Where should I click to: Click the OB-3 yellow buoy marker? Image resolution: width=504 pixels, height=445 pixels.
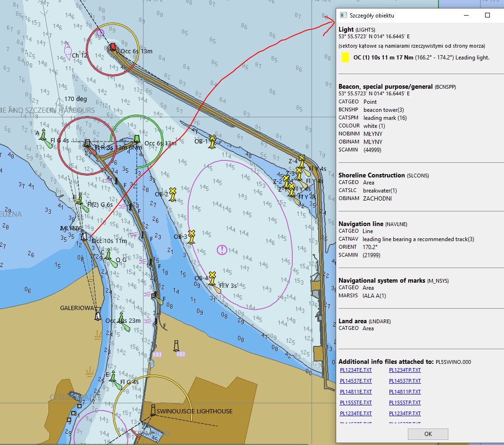(192, 236)
